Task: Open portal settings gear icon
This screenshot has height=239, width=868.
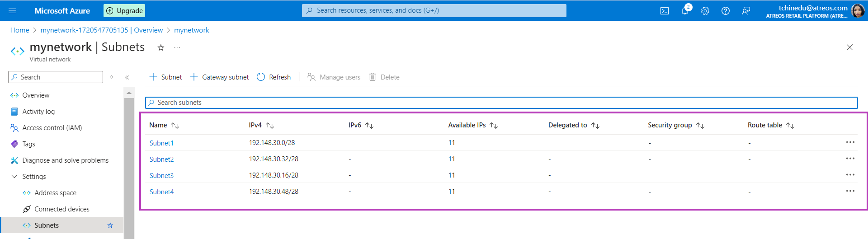Action: click(705, 11)
